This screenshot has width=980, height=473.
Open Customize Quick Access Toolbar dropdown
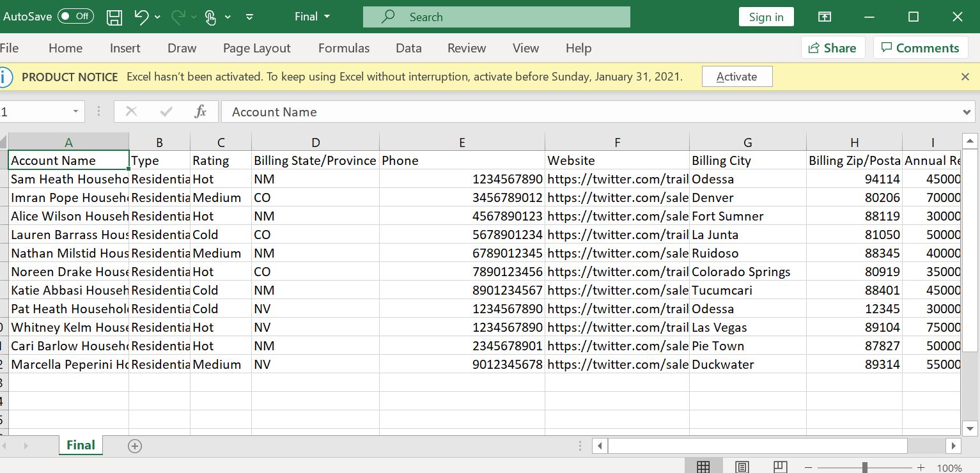click(x=249, y=17)
